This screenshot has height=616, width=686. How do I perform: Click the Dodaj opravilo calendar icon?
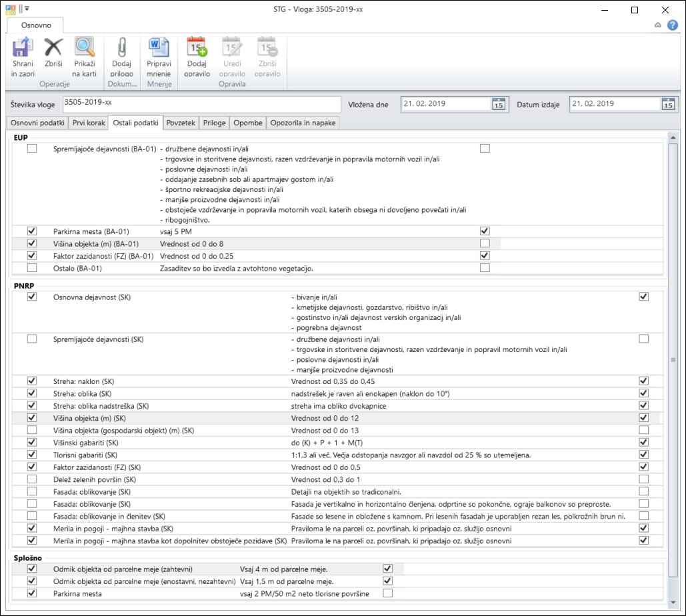click(197, 47)
